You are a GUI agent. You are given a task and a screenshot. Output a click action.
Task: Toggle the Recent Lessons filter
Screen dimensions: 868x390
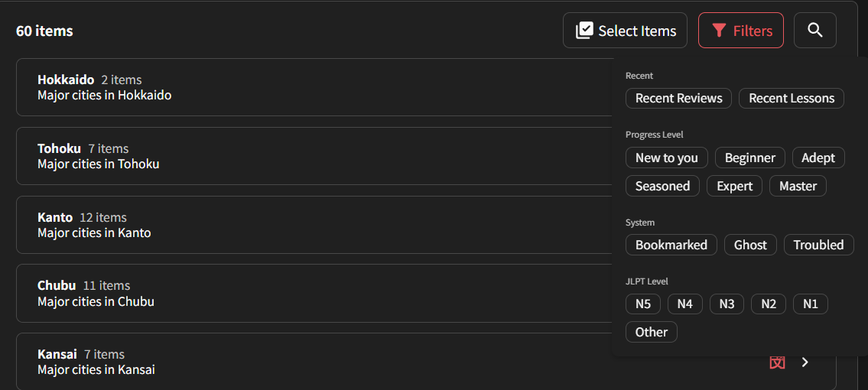tap(792, 99)
